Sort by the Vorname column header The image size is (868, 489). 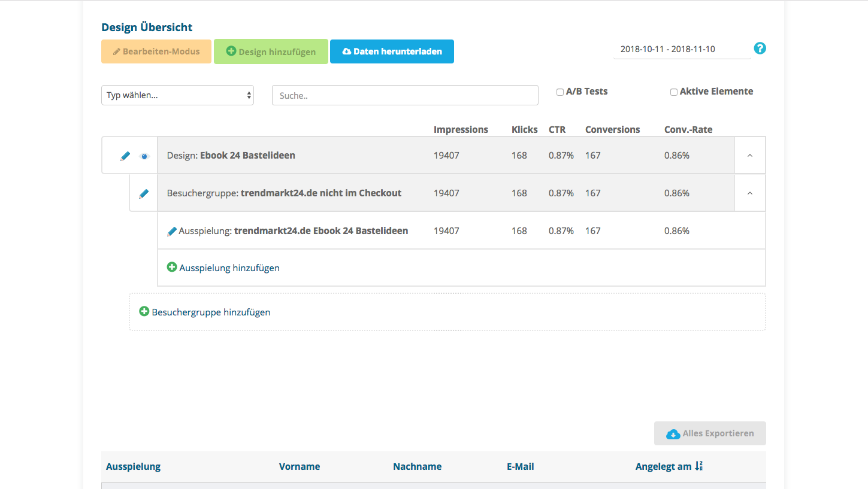click(x=300, y=466)
